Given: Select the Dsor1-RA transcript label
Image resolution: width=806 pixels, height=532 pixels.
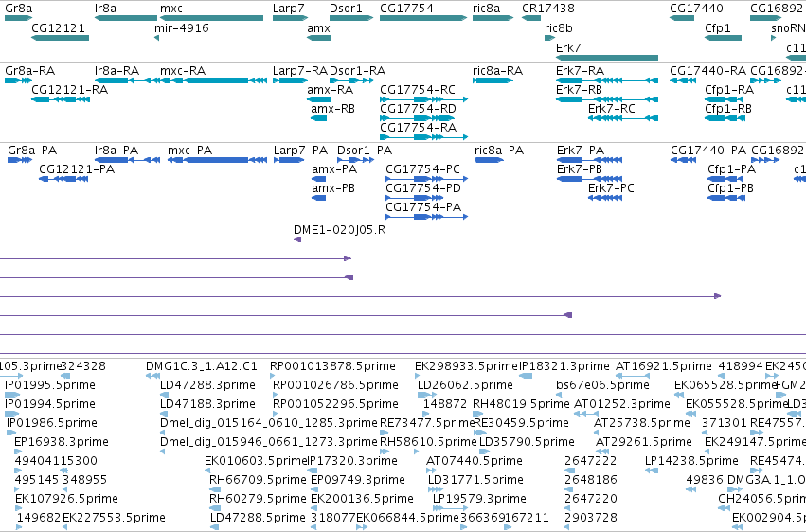Looking at the screenshot, I should 357,71.
